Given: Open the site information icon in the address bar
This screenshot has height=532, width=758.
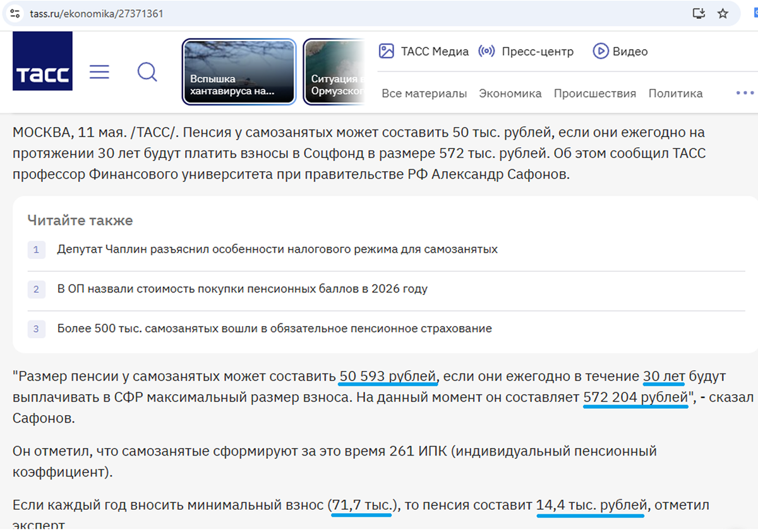Looking at the screenshot, I should (16, 13).
